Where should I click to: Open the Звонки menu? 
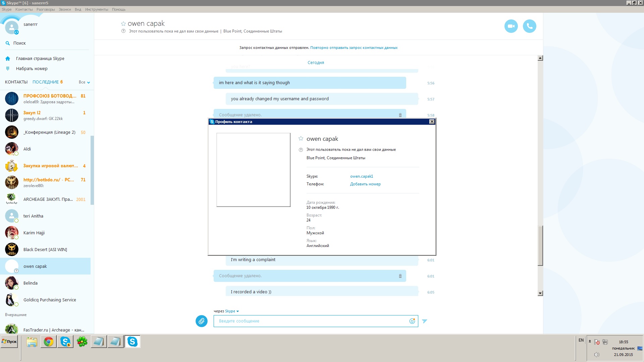point(65,9)
